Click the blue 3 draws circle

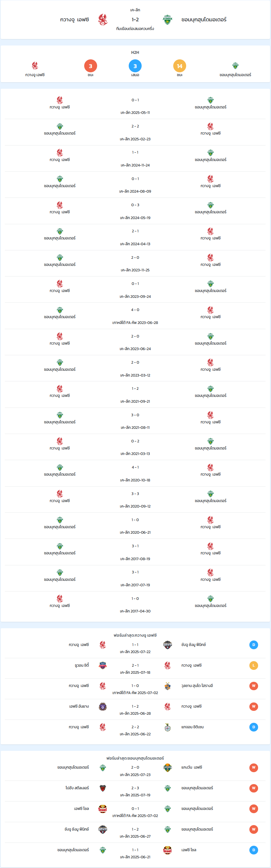click(x=135, y=66)
